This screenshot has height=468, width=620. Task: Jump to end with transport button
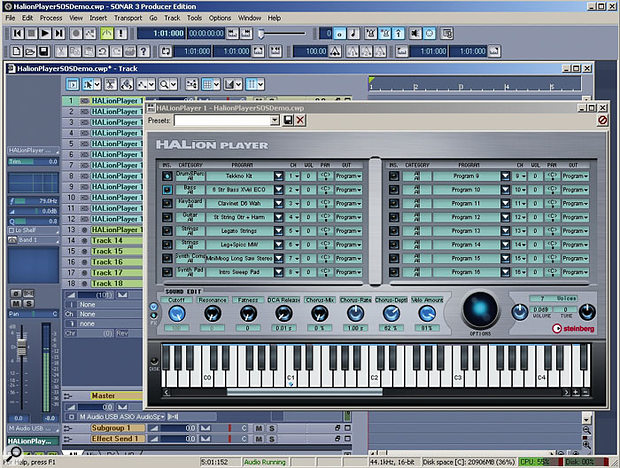[x=59, y=34]
